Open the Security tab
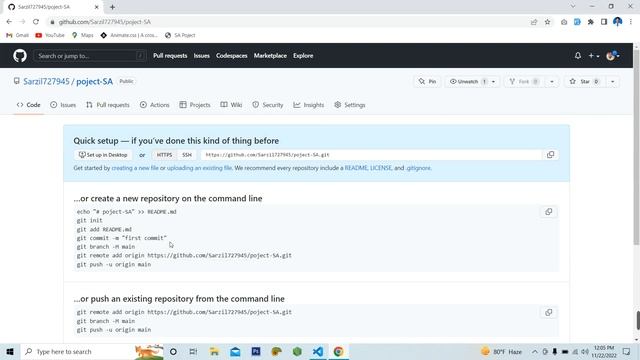The image size is (640, 360). 267,105
